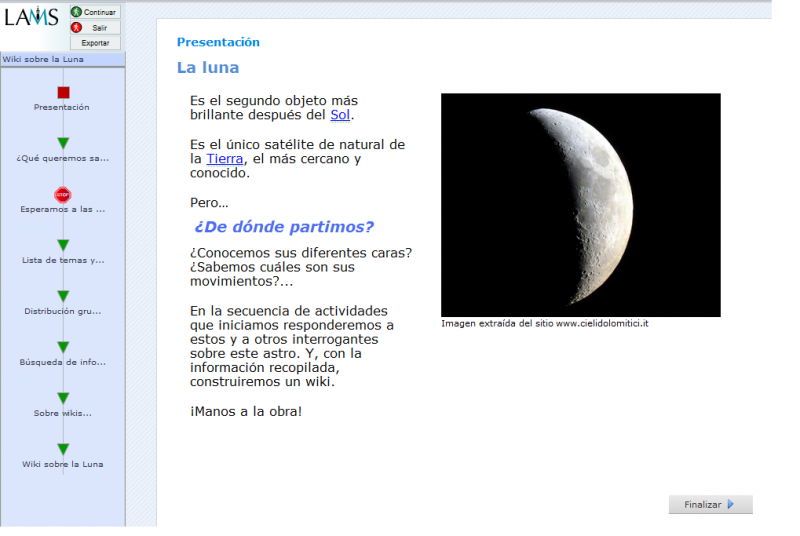Click green triangle above Distribución gru...
This screenshot has width=800, height=536.
pyautogui.click(x=63, y=296)
